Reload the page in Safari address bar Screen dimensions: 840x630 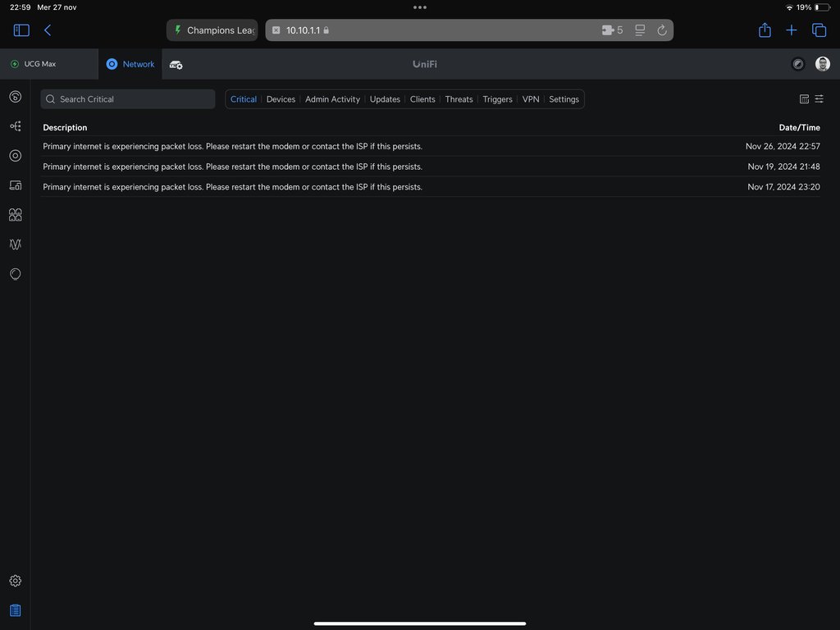(x=662, y=30)
